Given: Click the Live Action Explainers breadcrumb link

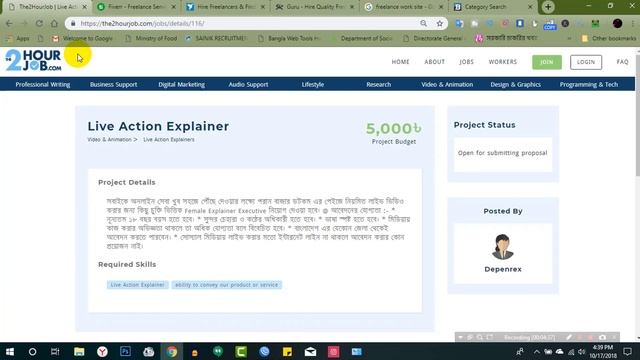Looking at the screenshot, I should [x=169, y=140].
